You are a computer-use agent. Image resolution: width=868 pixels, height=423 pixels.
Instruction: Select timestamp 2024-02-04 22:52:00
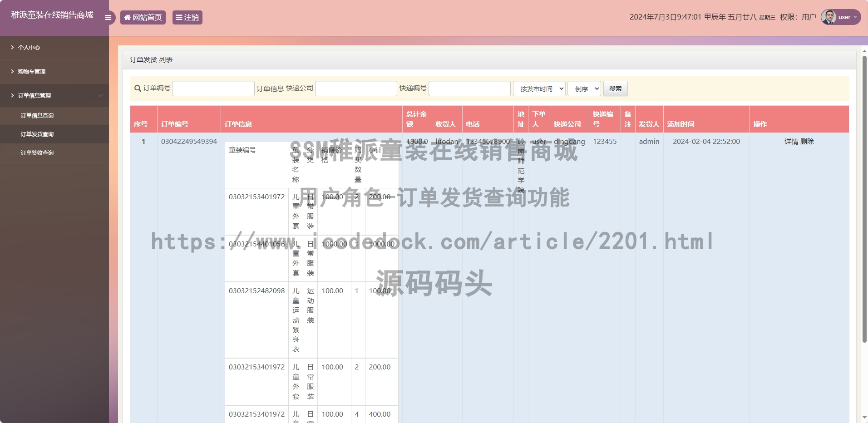pyautogui.click(x=706, y=142)
